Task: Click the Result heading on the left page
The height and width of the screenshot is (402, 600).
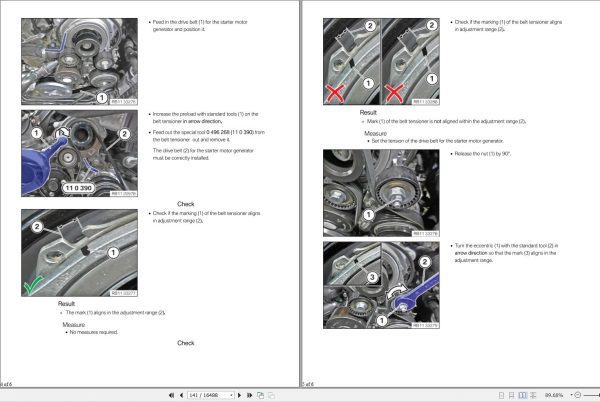Action: [x=66, y=304]
